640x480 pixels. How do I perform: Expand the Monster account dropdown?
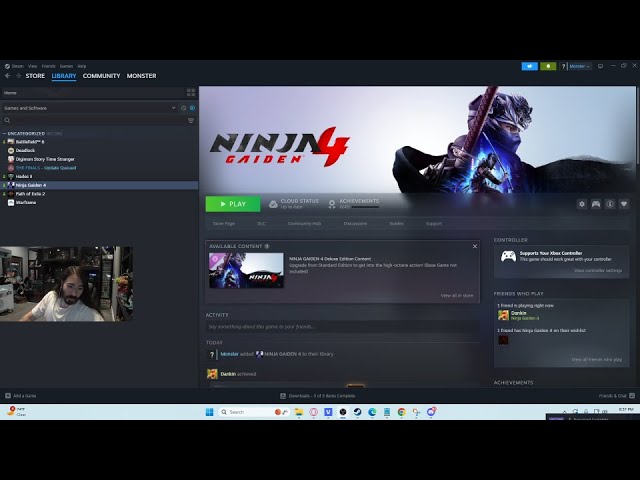coord(579,66)
